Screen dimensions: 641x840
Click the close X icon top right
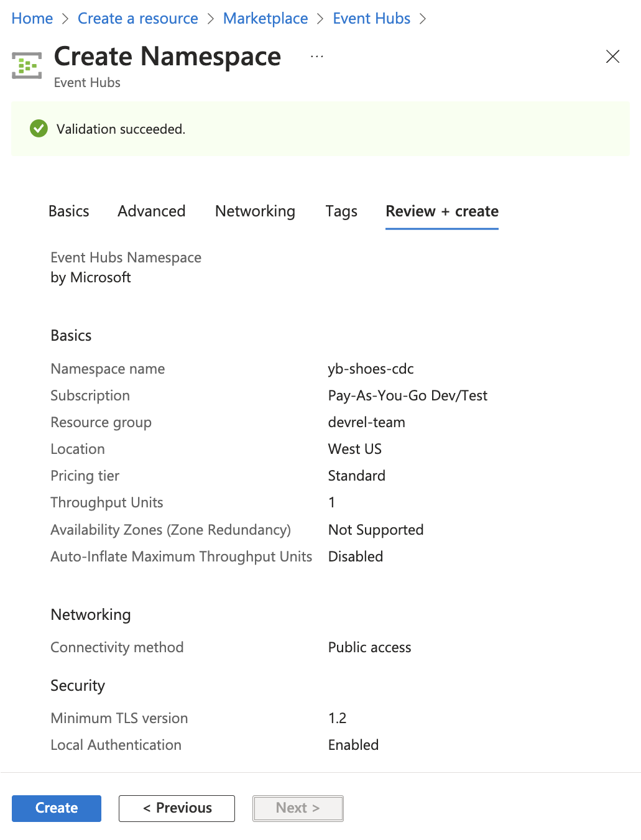click(x=612, y=56)
